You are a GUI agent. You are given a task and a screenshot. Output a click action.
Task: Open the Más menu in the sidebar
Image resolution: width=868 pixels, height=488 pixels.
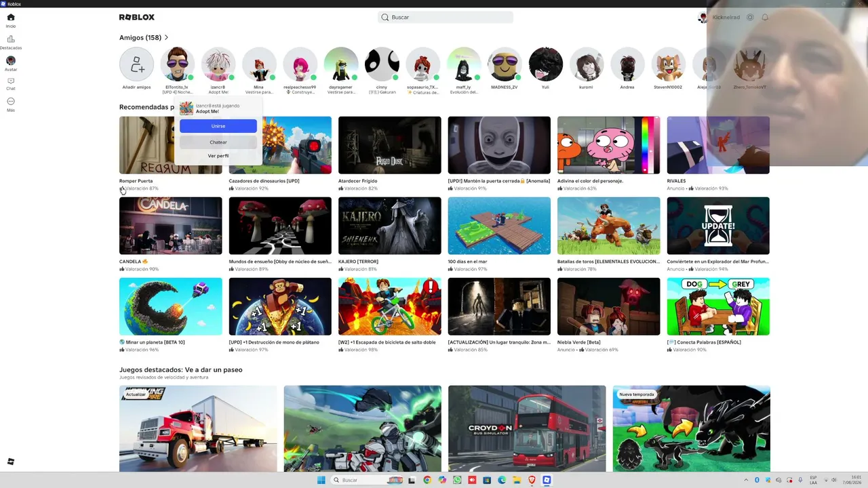(11, 104)
